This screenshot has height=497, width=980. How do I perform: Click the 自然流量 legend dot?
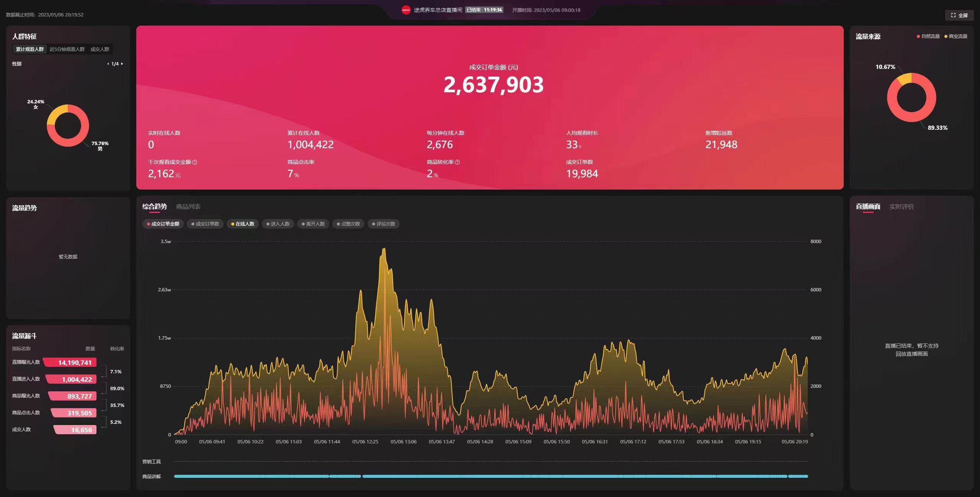919,36
